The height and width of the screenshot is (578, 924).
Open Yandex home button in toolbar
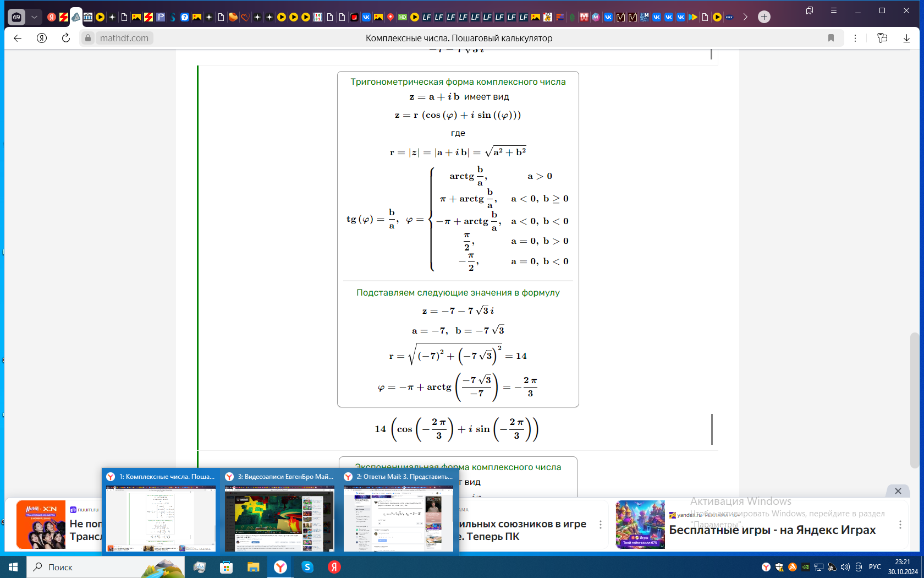coord(42,38)
